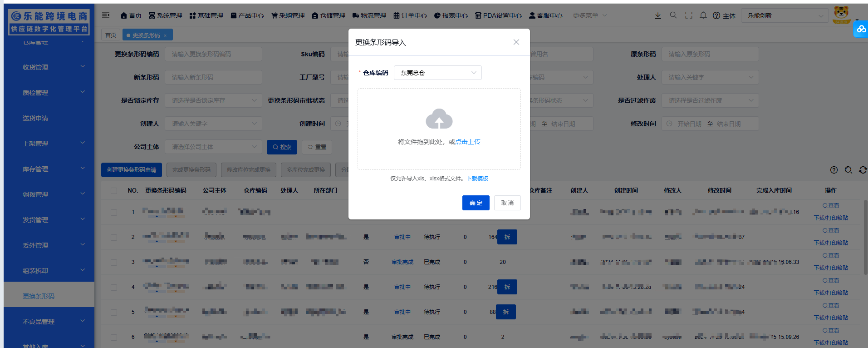The height and width of the screenshot is (348, 868).
Task: Click the 搜索 button
Action: tap(282, 147)
